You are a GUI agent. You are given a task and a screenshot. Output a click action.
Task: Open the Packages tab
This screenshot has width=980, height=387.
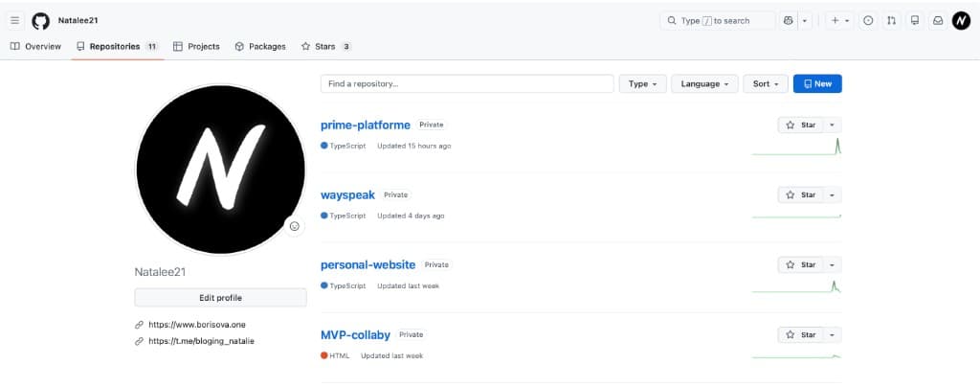(260, 46)
